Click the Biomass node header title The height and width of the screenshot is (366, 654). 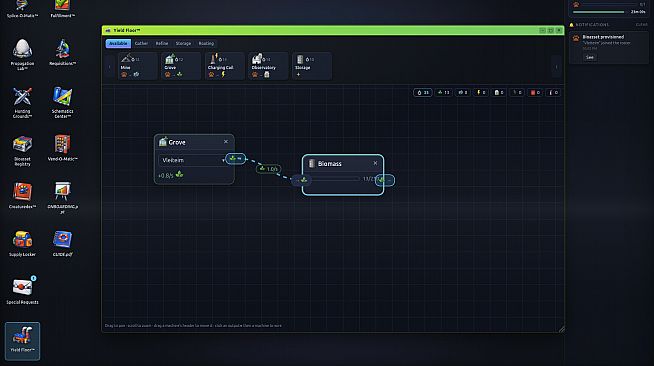coord(330,164)
